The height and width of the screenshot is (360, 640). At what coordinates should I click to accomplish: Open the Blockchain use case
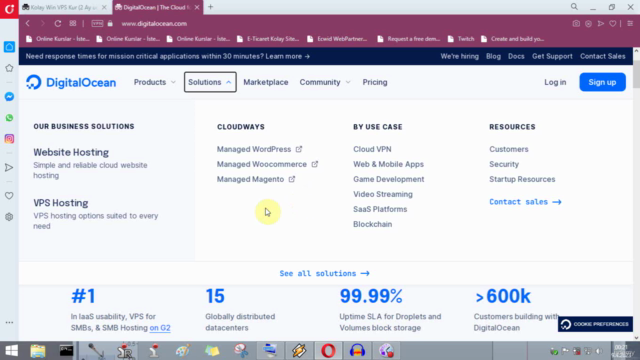point(373,224)
